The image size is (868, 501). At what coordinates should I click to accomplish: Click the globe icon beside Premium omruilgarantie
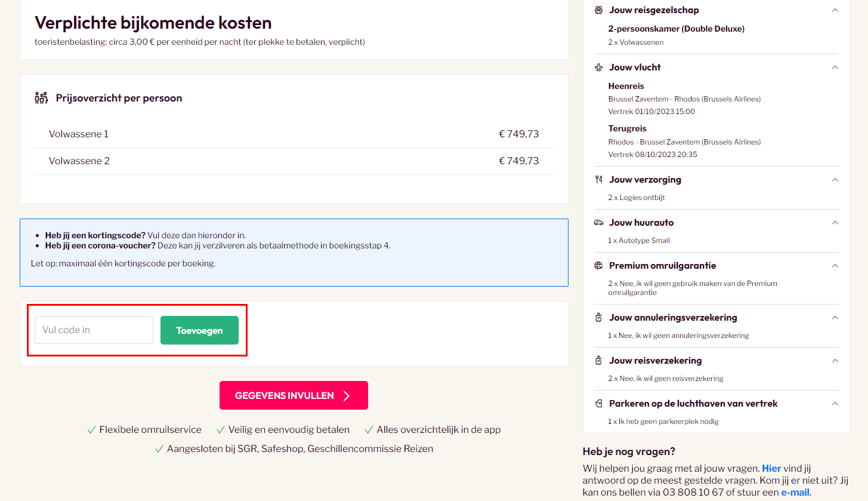(599, 266)
